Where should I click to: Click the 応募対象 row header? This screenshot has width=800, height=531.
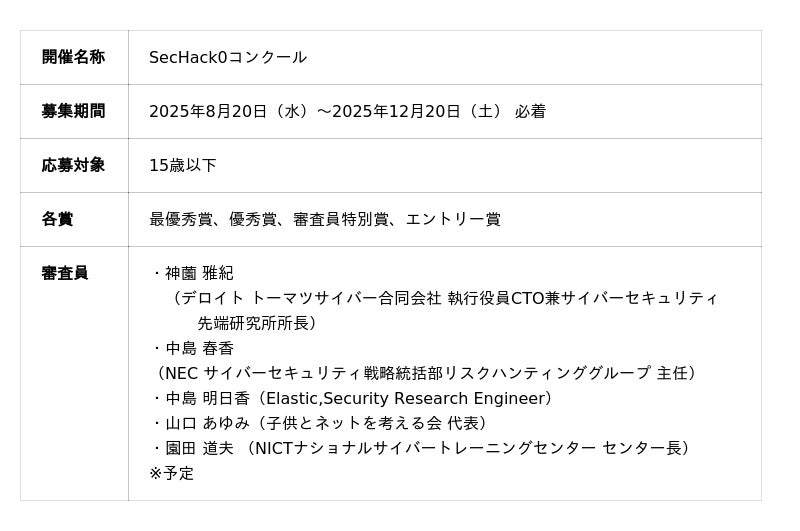coord(73,165)
